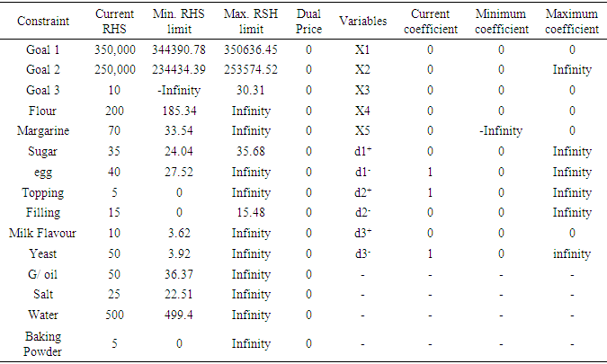Image resolution: width=607 pixels, height=364 pixels.
Task: Select the X3 variable cell
Action: [x=362, y=90]
